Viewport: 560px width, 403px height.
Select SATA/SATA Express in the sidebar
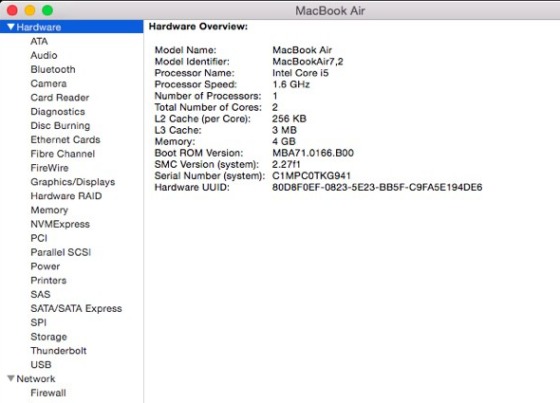76,308
